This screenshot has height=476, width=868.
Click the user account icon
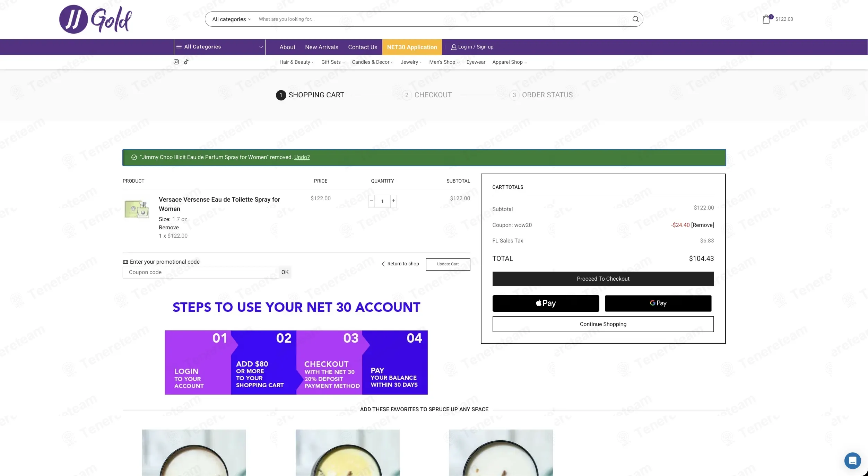point(453,47)
